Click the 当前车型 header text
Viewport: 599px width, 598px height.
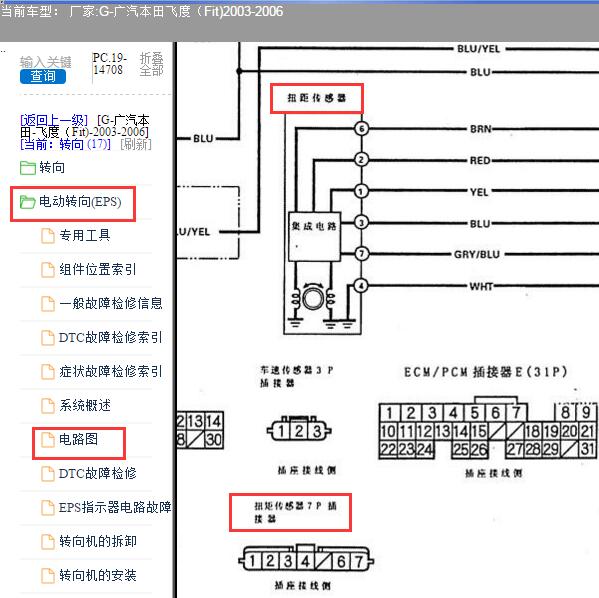point(141,11)
